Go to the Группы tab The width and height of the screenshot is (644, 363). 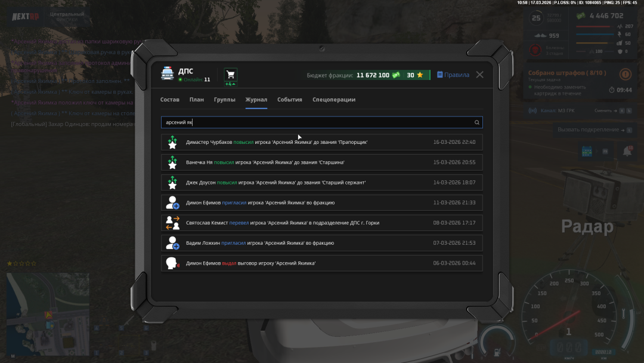pyautogui.click(x=225, y=100)
